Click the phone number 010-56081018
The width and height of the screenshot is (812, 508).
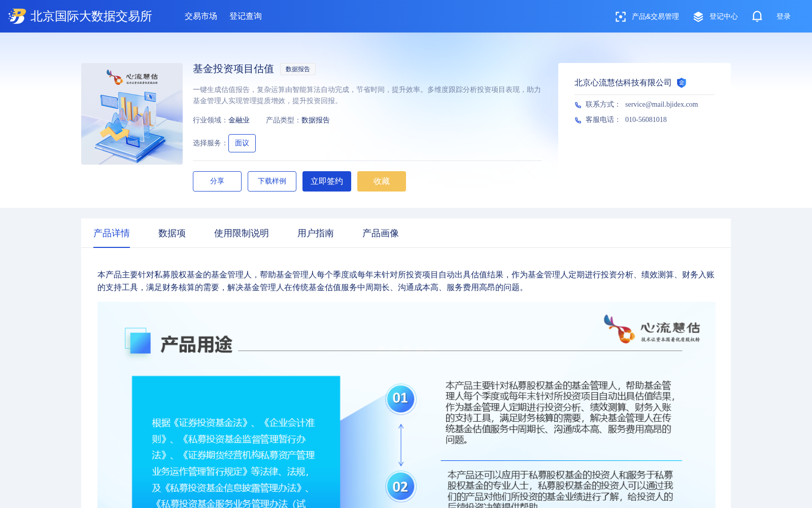[646, 120]
